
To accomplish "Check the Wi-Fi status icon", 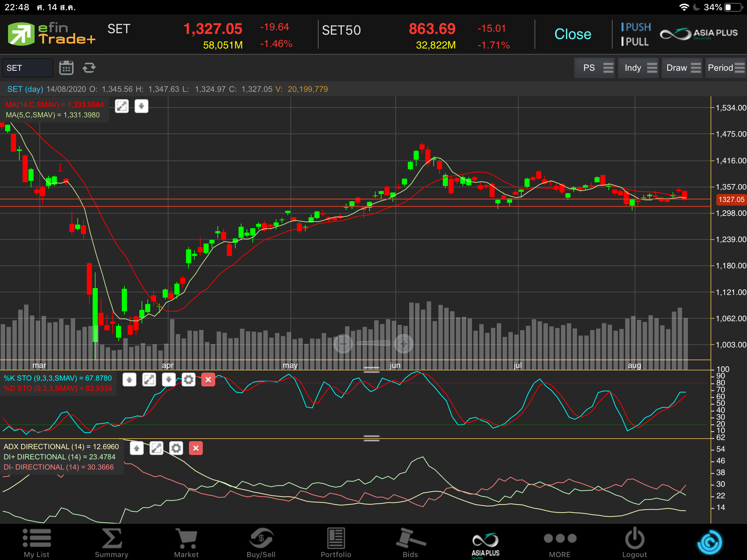I will pyautogui.click(x=684, y=7).
